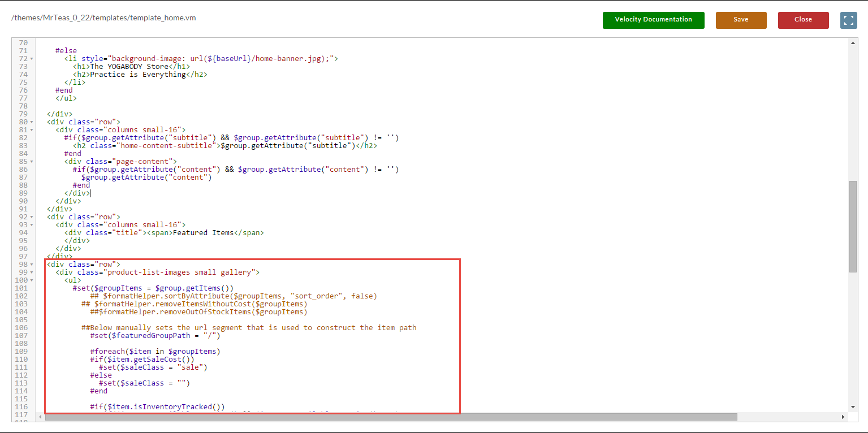Collapse the fold at line 81
Image resolution: width=868 pixels, height=433 pixels.
coord(32,130)
